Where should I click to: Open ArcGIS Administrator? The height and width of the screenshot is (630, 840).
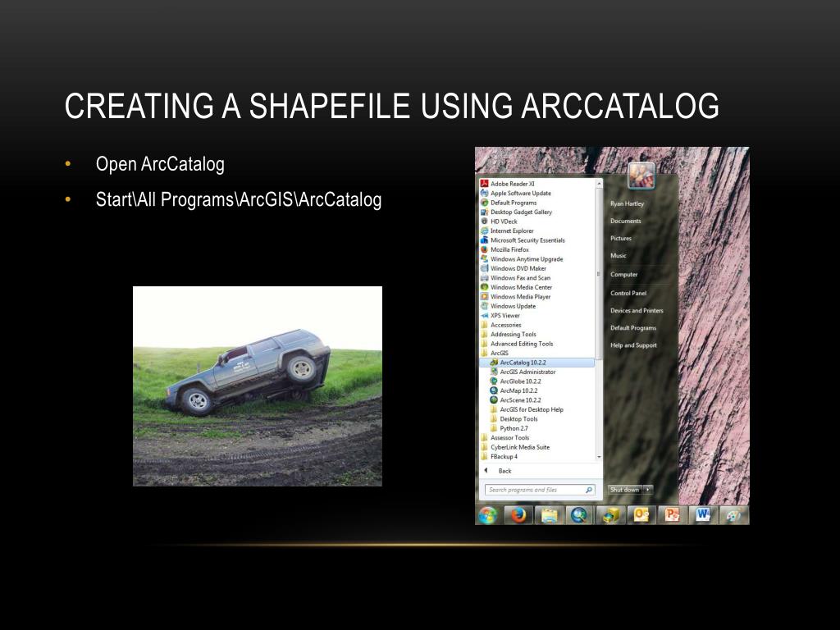pyautogui.click(x=523, y=372)
